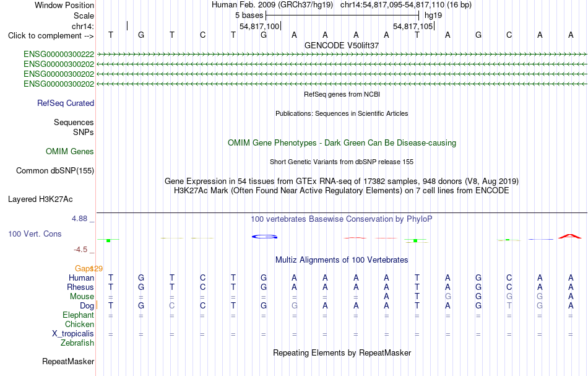Click 'Human Feb. 2009 (GRCh37/hg19)' assembly text
This screenshot has height=376, width=588.
click(272, 5)
